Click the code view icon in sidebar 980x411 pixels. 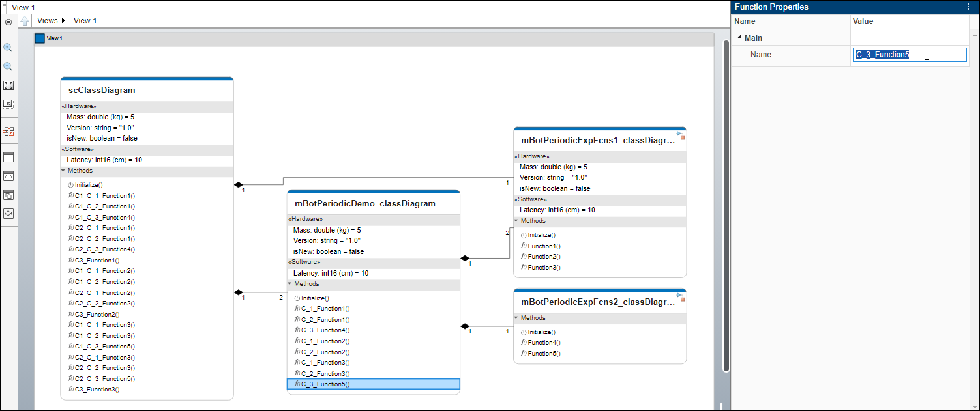coord(8,176)
